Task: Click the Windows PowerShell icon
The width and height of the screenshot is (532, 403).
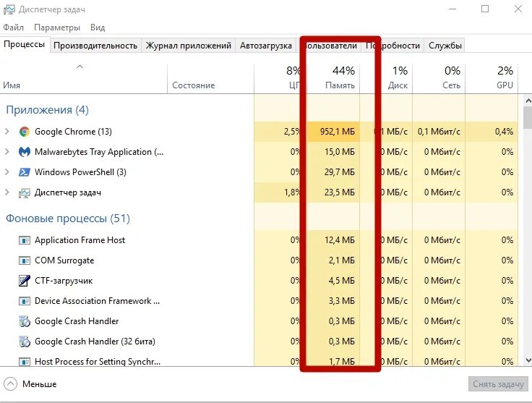Action: 25,172
